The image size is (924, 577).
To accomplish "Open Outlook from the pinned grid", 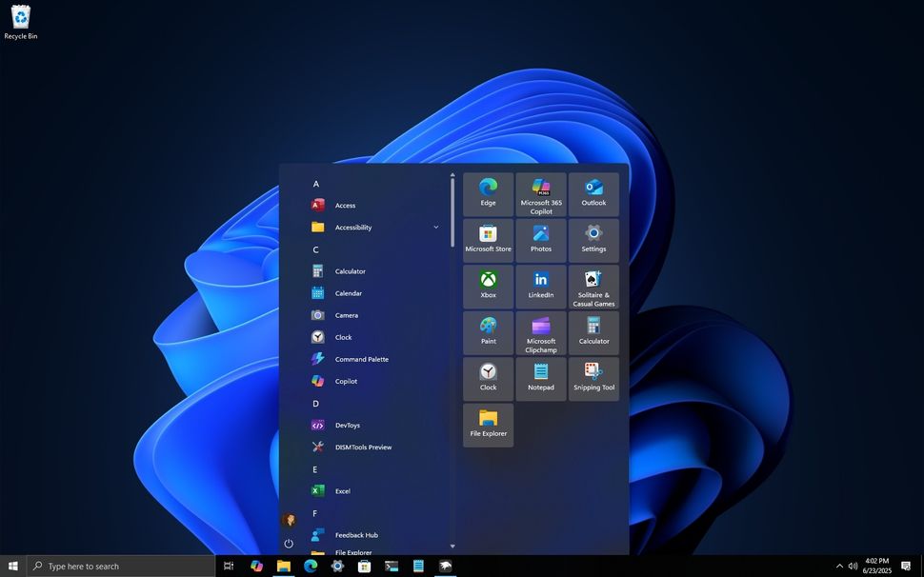I will (593, 193).
